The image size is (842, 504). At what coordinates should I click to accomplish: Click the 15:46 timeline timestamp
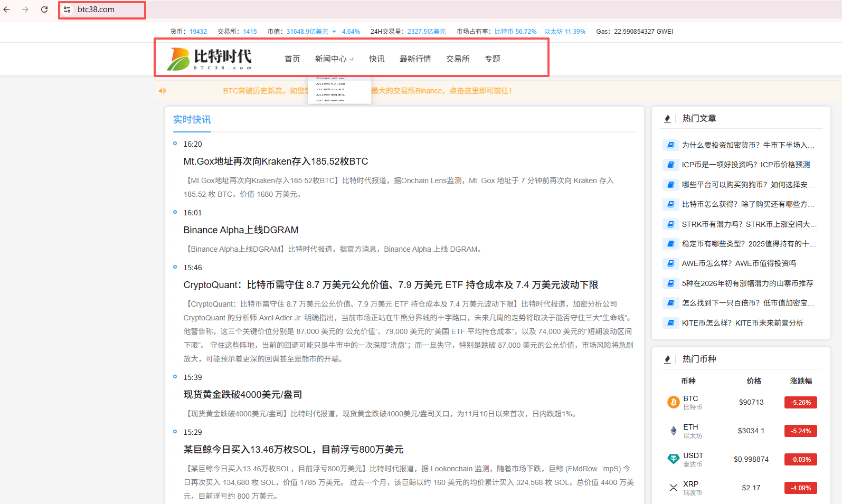tap(193, 268)
